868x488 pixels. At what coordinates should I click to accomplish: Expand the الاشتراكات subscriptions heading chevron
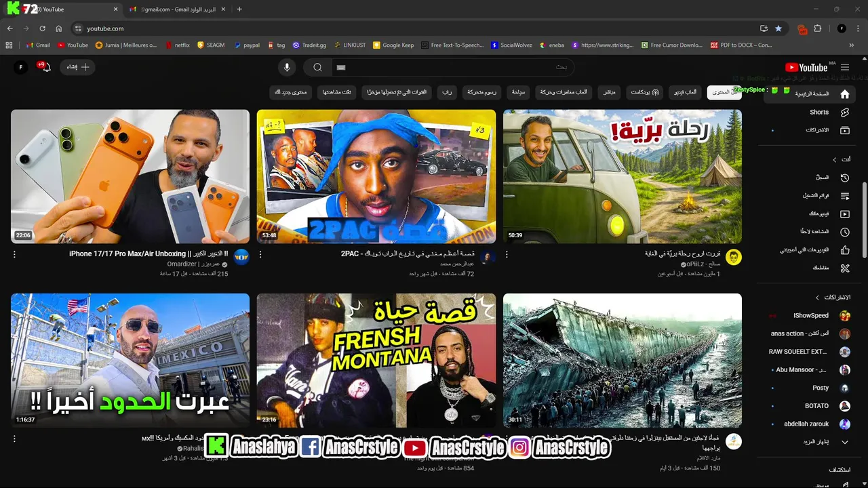(817, 298)
